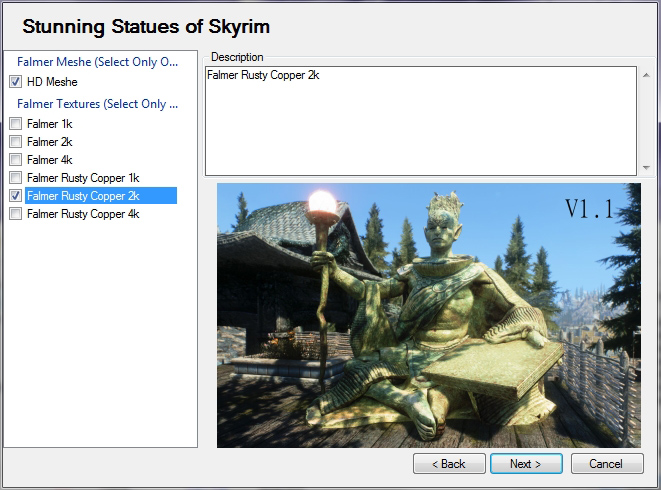This screenshot has width=661, height=490.
Task: Tick the Falmer 4k checkbox
Action: click(x=16, y=159)
